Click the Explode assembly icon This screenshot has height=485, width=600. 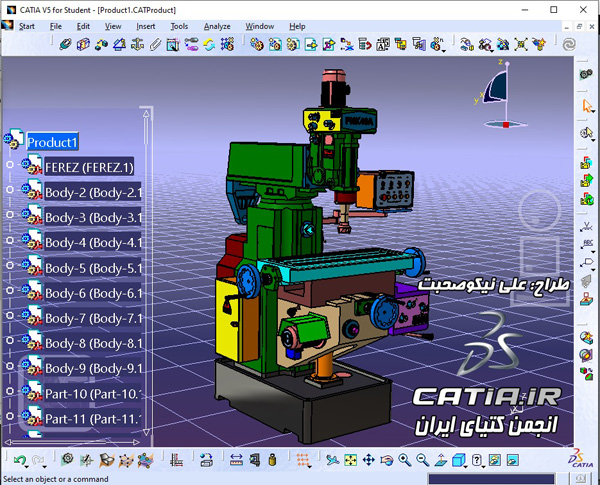pos(521,44)
